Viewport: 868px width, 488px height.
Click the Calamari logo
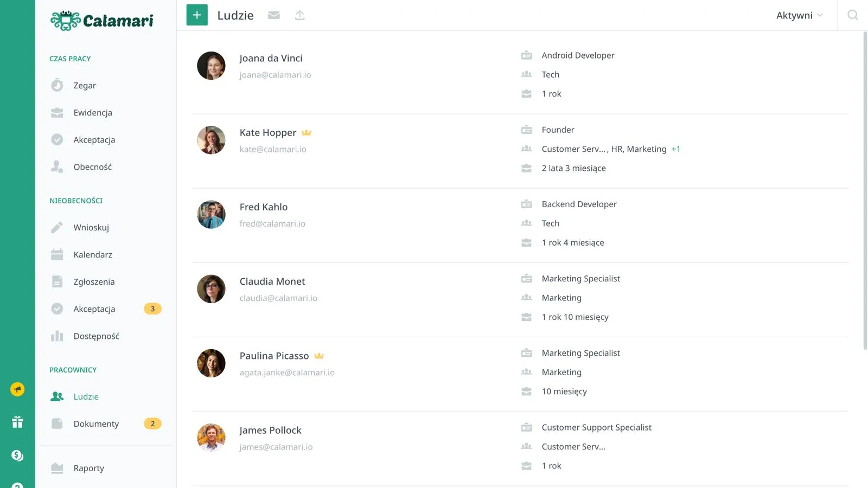102,21
